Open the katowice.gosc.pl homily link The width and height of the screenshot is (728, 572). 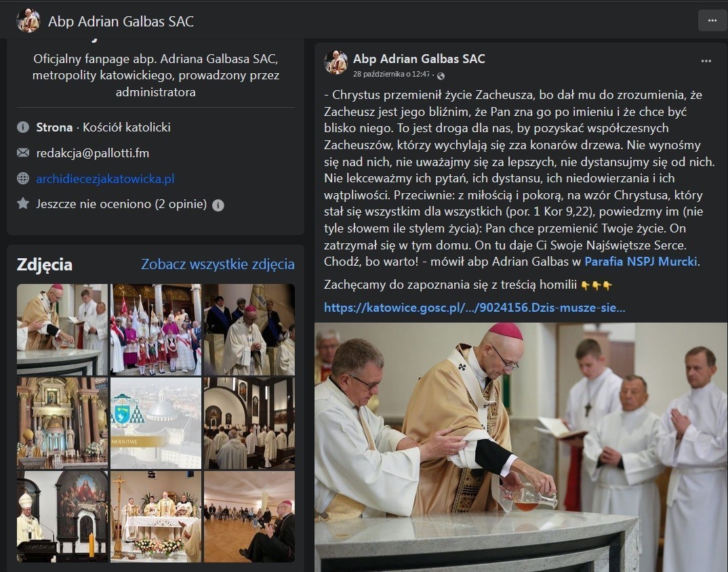474,308
